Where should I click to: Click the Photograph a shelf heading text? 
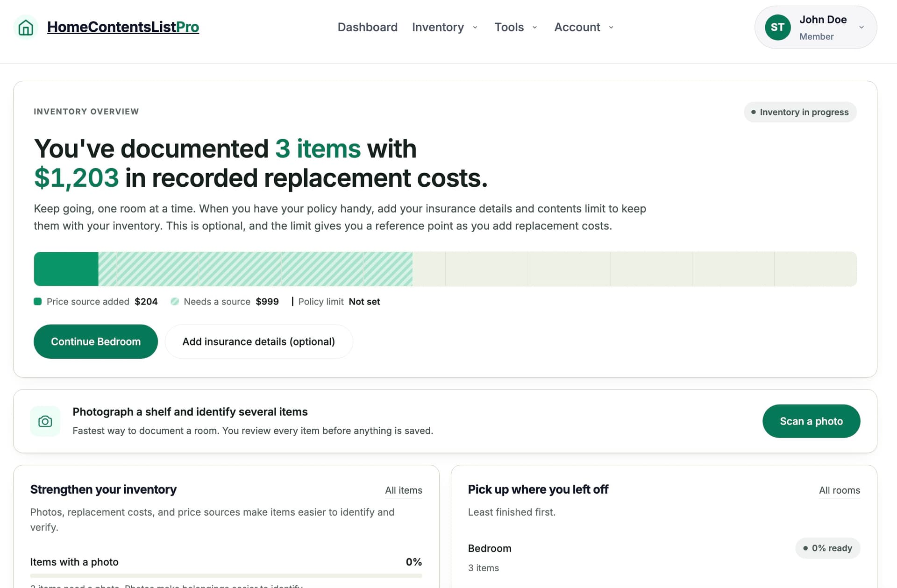(190, 412)
